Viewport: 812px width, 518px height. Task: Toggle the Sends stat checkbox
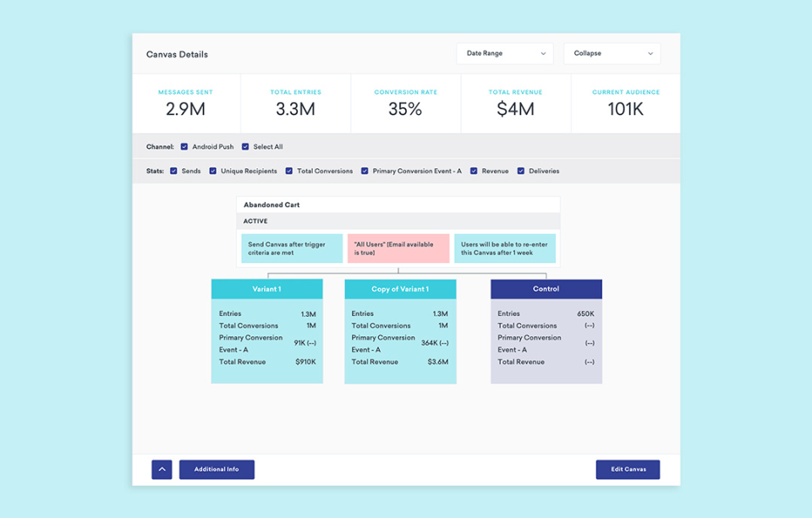click(176, 171)
